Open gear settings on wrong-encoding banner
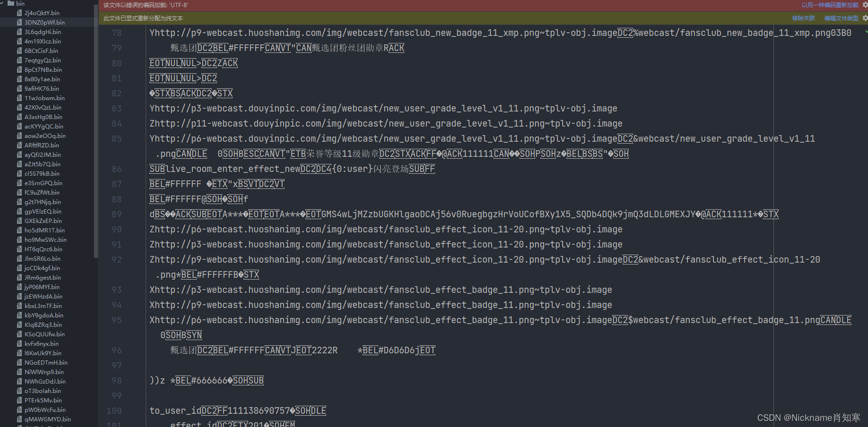The width and height of the screenshot is (868, 427). 865,5
